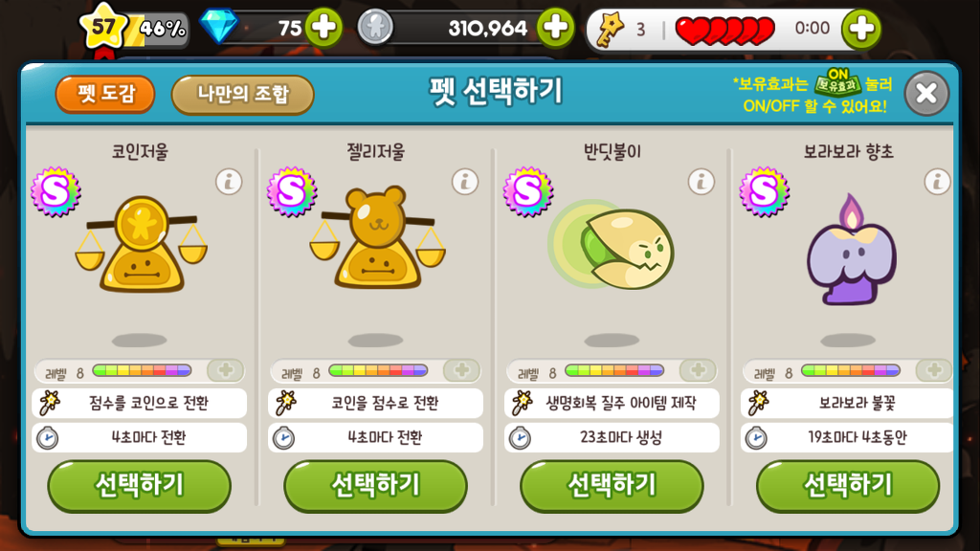The height and width of the screenshot is (551, 980).
Task: Add more coins with plus icon
Action: coord(556,28)
